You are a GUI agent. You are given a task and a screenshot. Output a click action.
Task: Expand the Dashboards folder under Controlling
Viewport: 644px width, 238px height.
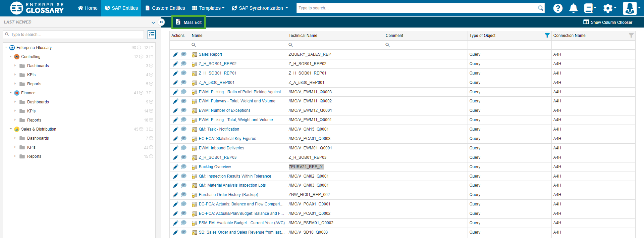(x=15, y=66)
